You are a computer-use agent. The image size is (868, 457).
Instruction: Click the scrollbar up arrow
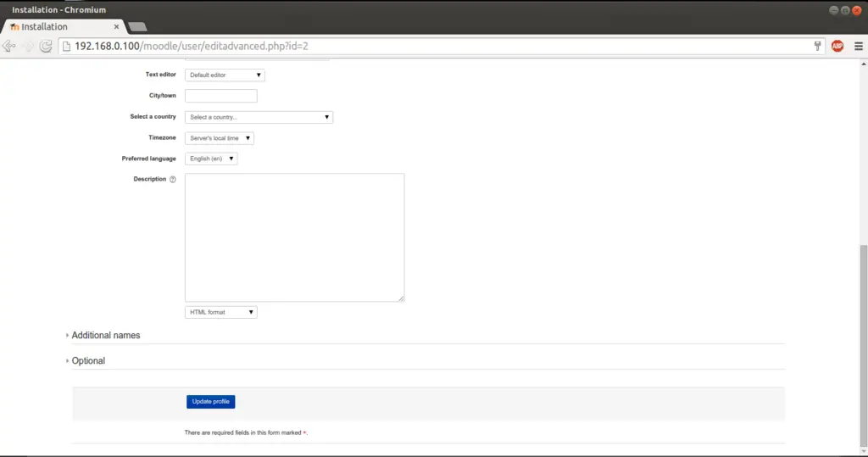[864, 64]
